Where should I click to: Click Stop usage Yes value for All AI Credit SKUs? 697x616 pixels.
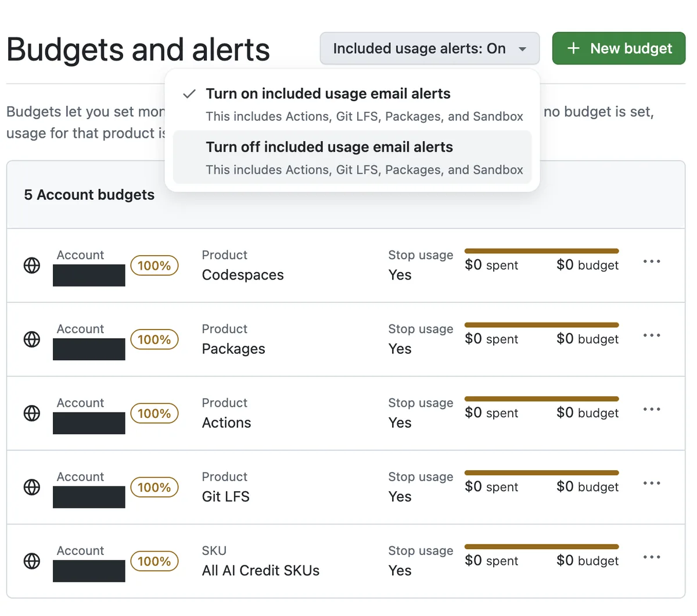(400, 570)
